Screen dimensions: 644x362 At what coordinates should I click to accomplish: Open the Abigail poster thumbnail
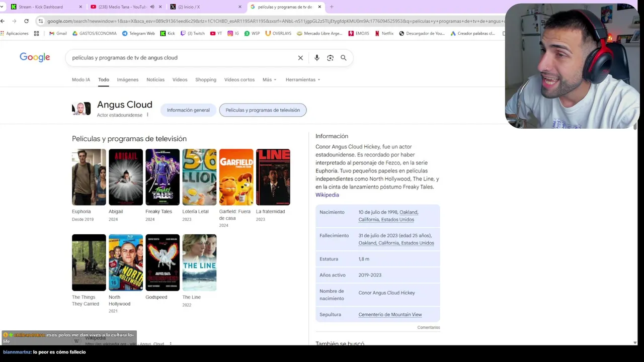[126, 177]
